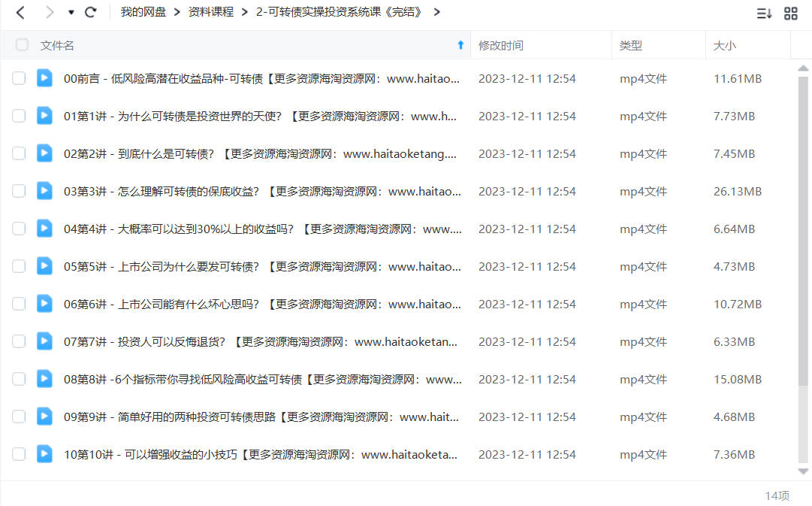Select file name 02第2讲 - 到底什么是可转债
This screenshot has width=812, height=506.
click(260, 154)
